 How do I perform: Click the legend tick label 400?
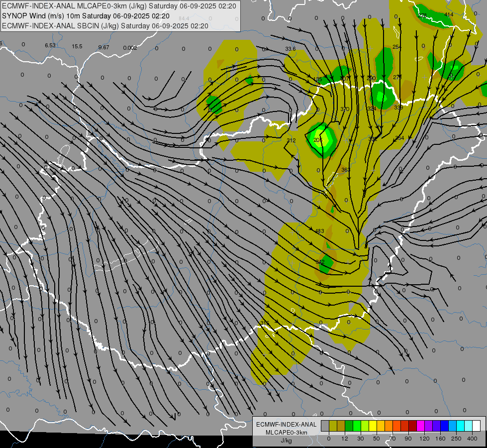pos(472,439)
